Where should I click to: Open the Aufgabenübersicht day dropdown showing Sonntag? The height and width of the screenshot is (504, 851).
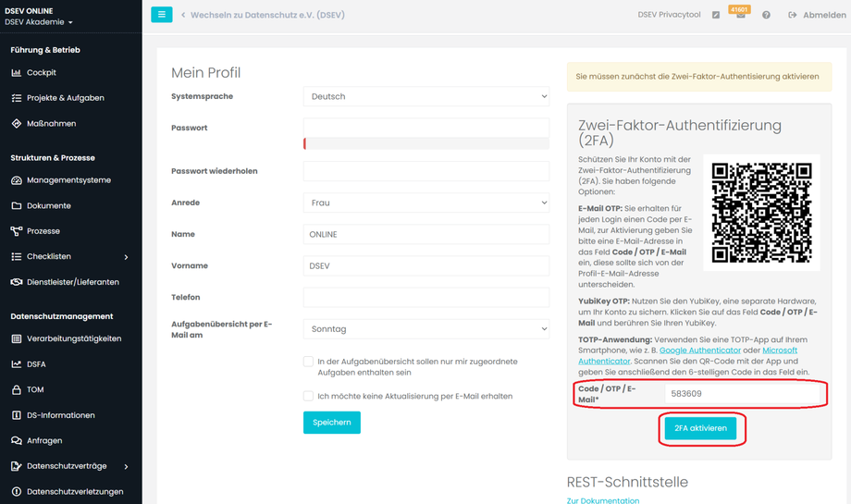coord(426,329)
